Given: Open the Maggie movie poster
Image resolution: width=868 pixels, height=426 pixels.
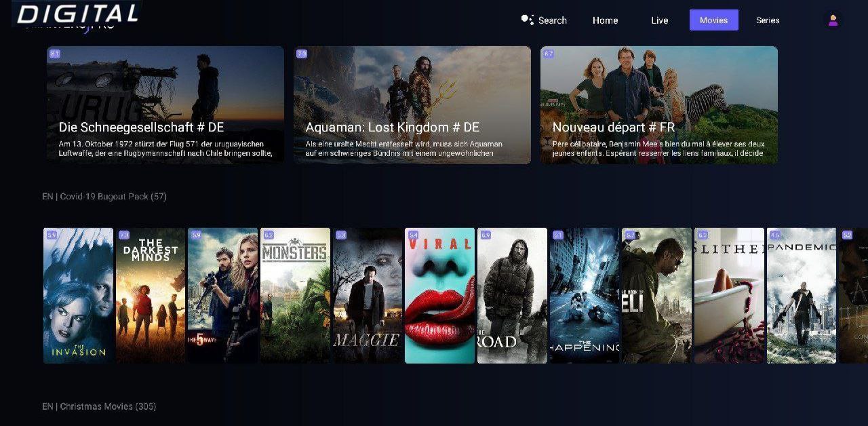Looking at the screenshot, I should point(368,296).
